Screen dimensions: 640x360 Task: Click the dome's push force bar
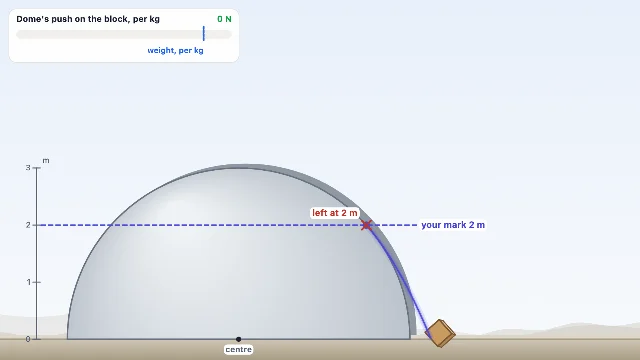pos(124,34)
